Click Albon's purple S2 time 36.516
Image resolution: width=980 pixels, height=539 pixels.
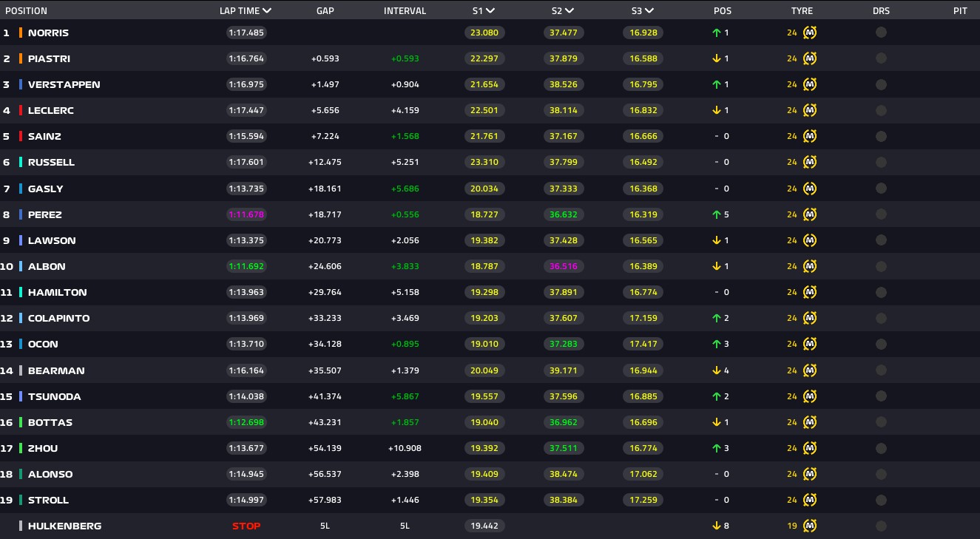(x=564, y=266)
